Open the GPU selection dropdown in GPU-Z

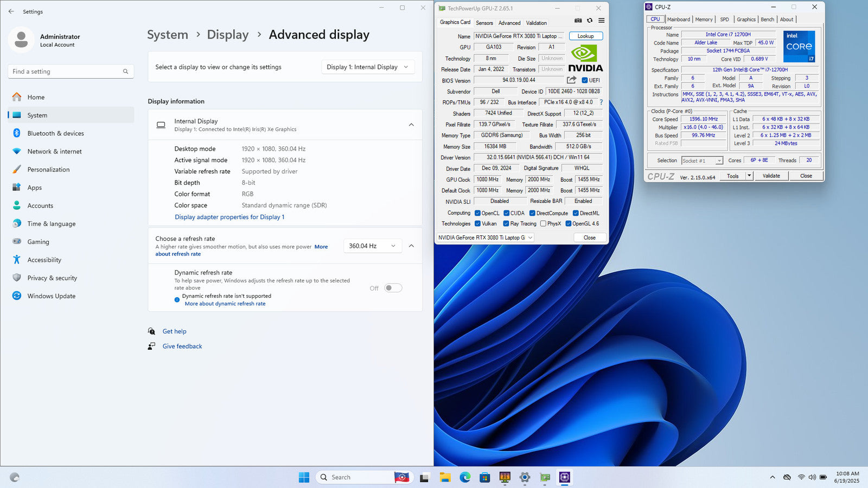tap(486, 237)
